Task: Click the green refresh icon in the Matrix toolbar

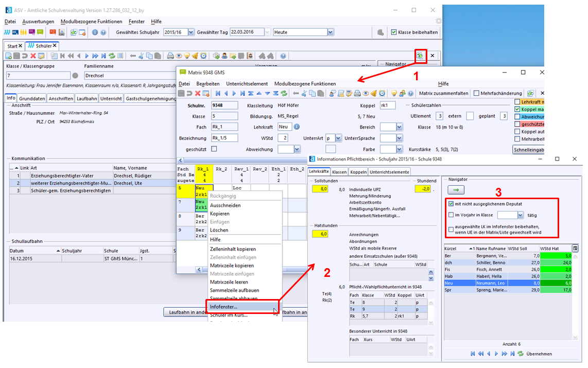Action: pos(284,93)
